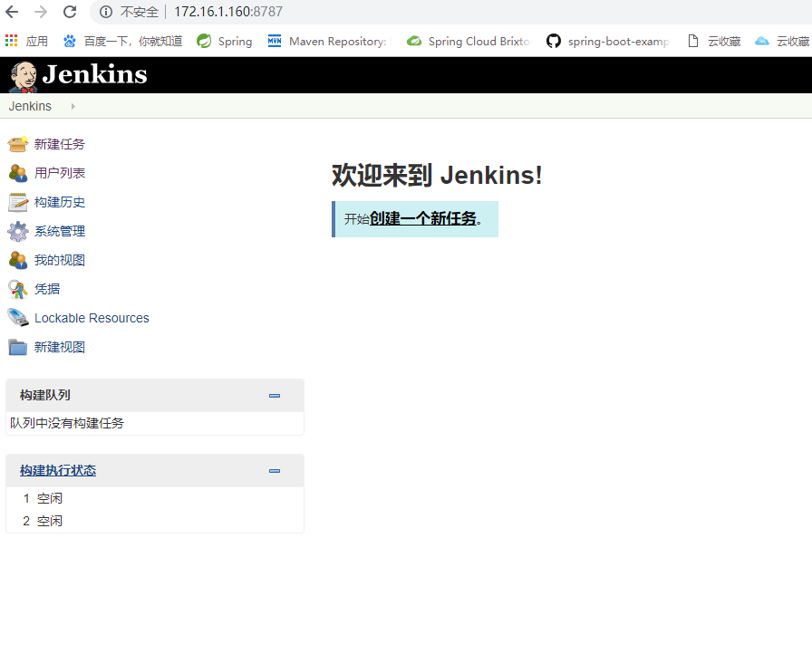
Task: Open the Spring bookmark
Action: pos(224,41)
